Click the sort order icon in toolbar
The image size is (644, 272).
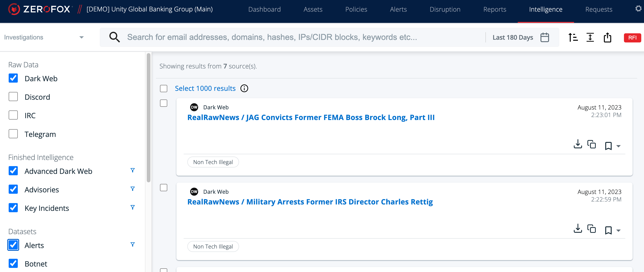(573, 37)
